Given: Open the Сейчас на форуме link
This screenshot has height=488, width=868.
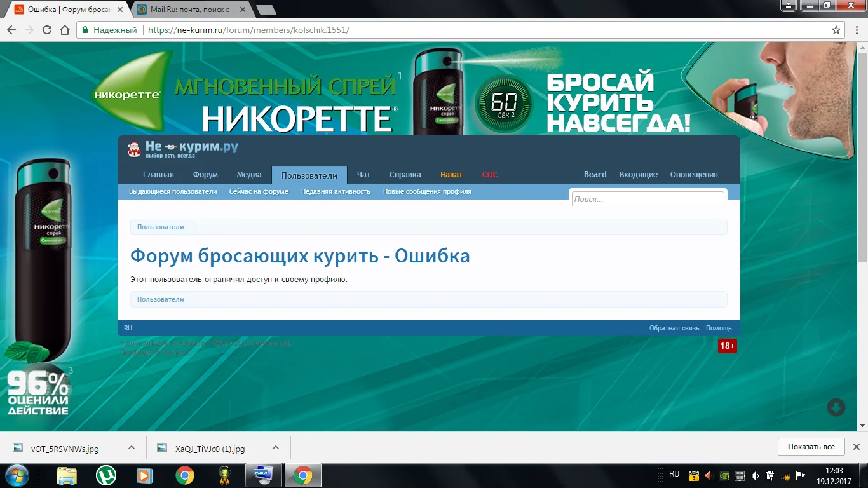Looking at the screenshot, I should coord(259,191).
